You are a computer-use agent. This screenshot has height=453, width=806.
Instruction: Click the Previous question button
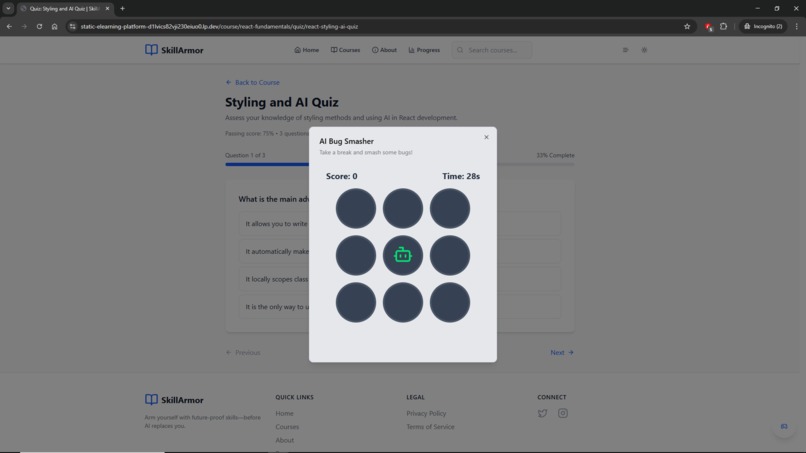243,352
